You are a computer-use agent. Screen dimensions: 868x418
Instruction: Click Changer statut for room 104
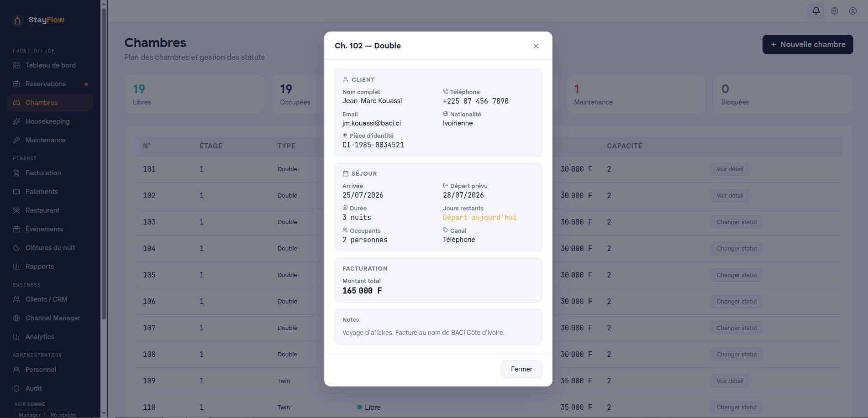[736, 249]
